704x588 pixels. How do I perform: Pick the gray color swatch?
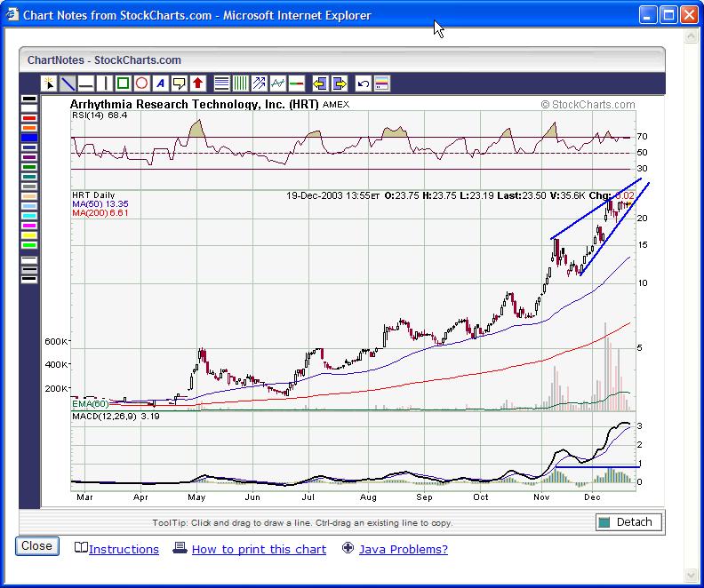point(29,187)
